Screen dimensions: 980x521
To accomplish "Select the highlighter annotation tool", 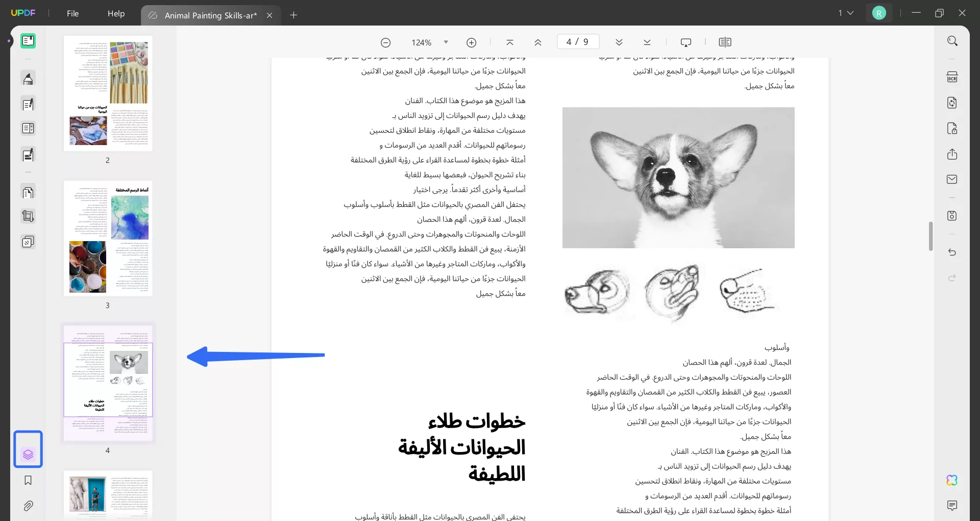I will (x=28, y=78).
